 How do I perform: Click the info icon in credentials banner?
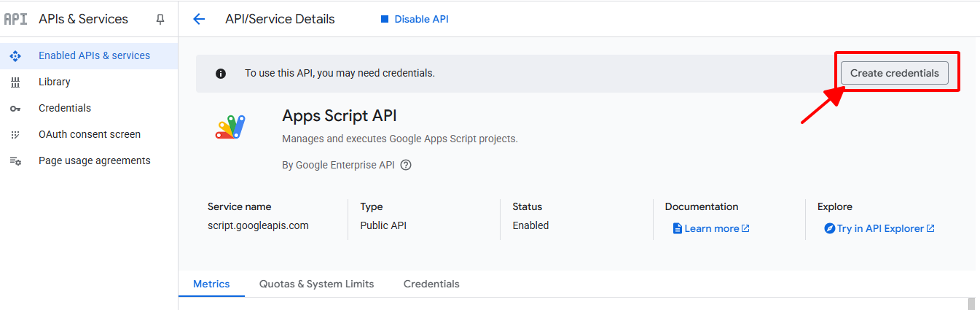[x=221, y=74]
